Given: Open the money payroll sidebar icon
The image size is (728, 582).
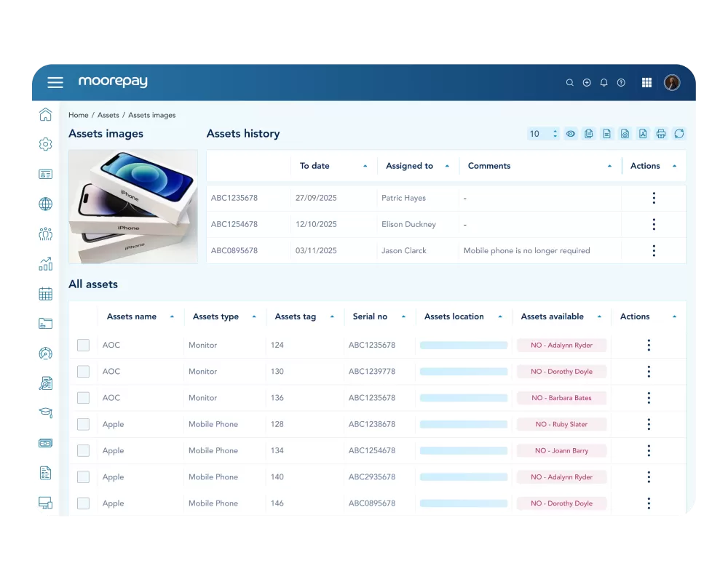Looking at the screenshot, I should (x=45, y=443).
